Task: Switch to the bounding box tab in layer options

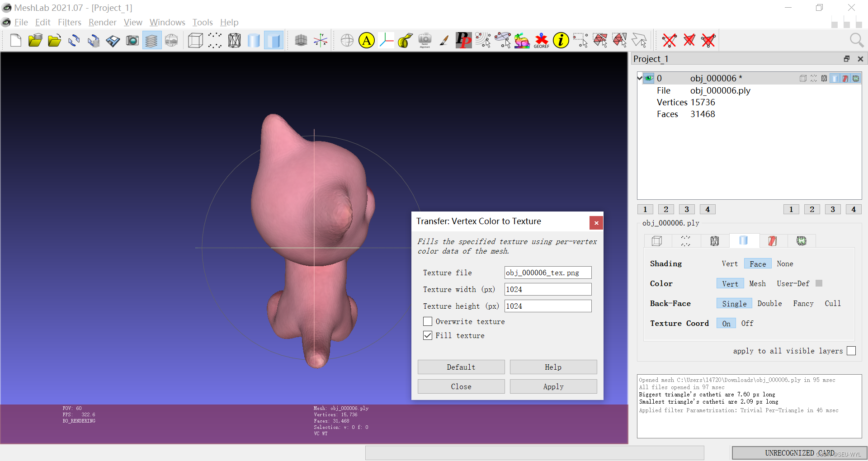Action: tap(657, 241)
